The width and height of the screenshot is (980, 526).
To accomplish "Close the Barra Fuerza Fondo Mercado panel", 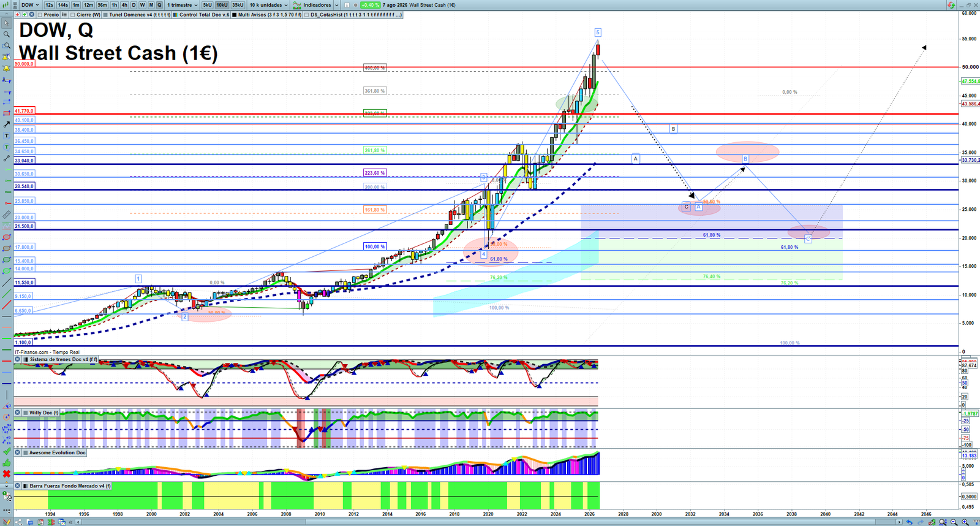I will click(x=18, y=486).
